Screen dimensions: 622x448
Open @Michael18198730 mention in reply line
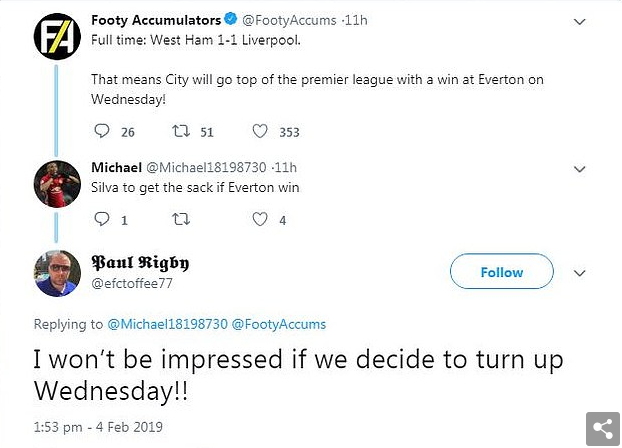[x=167, y=324]
